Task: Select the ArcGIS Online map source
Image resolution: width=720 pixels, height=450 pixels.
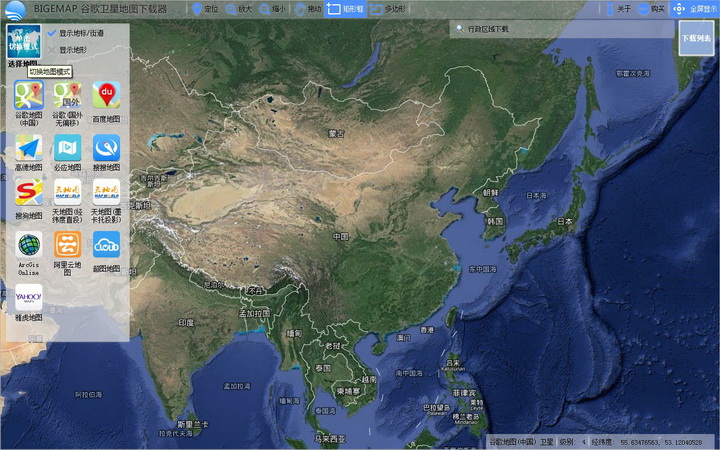Action: (28, 244)
